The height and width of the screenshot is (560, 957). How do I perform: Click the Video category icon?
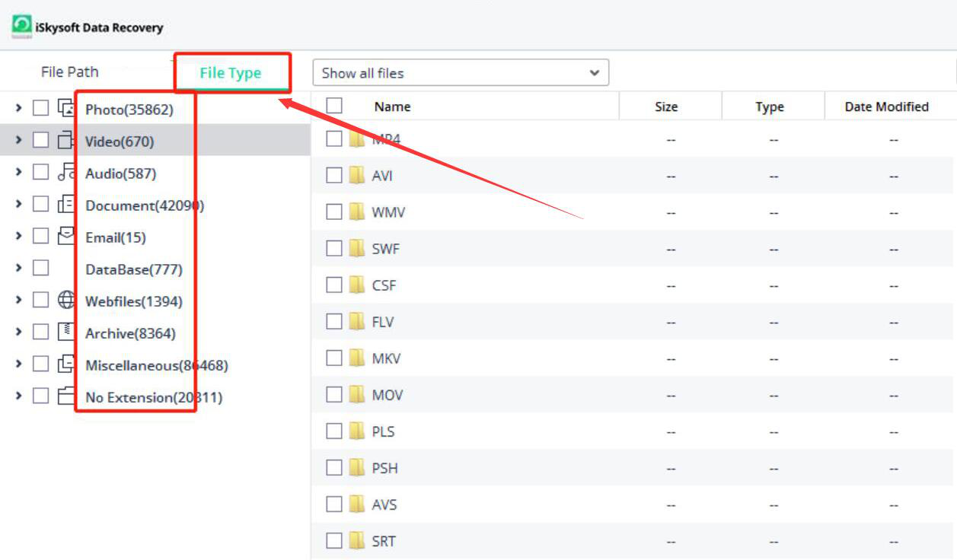pos(66,141)
